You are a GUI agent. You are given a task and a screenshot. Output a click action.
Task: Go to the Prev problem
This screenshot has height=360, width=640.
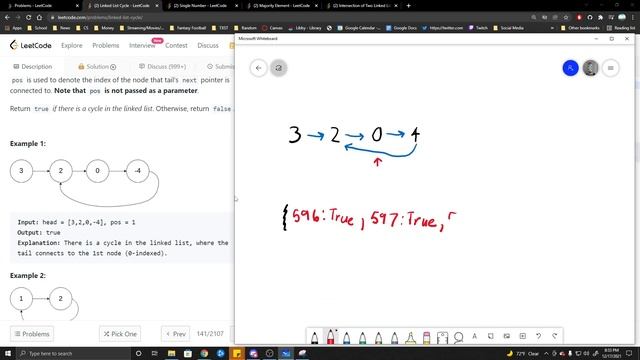[x=176, y=334]
